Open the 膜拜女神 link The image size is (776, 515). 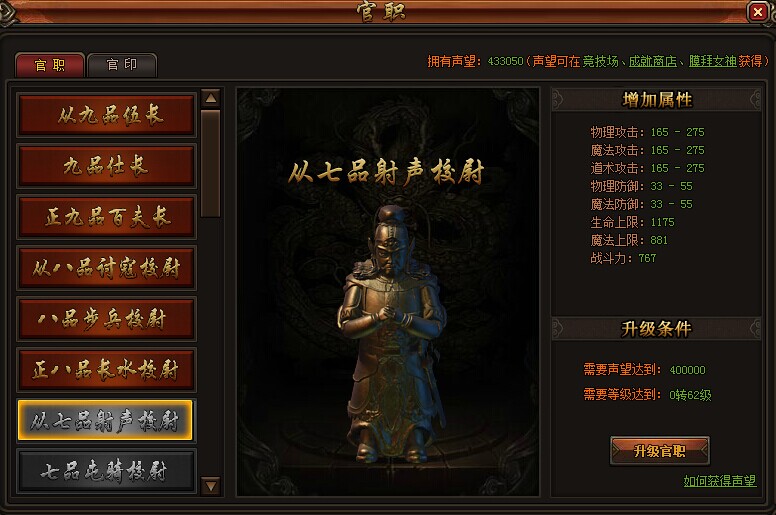pyautogui.click(x=713, y=61)
